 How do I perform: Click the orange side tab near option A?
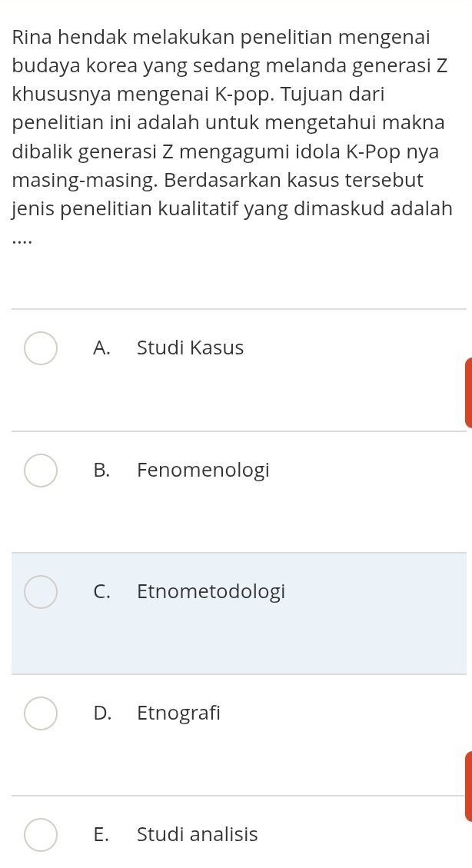[468, 392]
